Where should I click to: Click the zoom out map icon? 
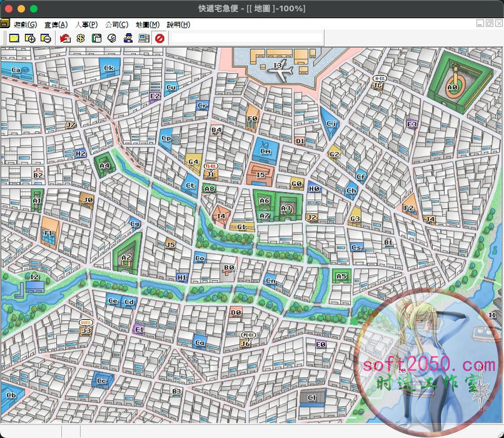pos(46,38)
